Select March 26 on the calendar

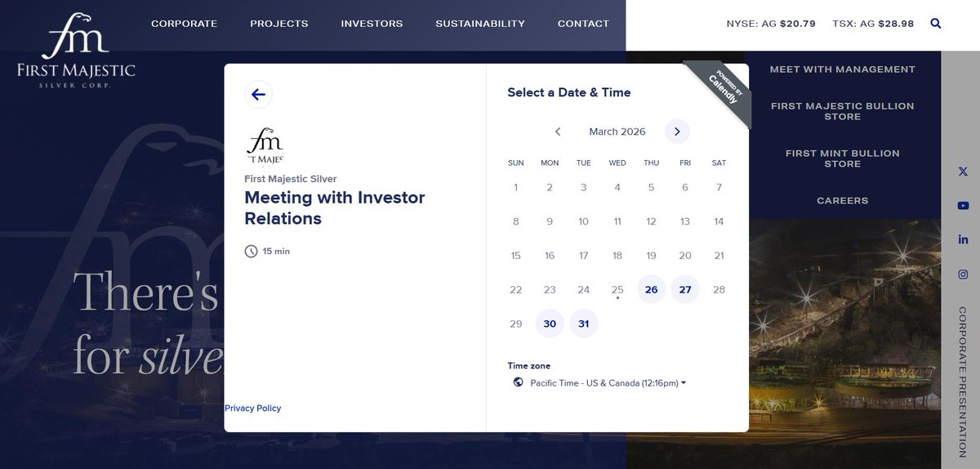tap(652, 289)
